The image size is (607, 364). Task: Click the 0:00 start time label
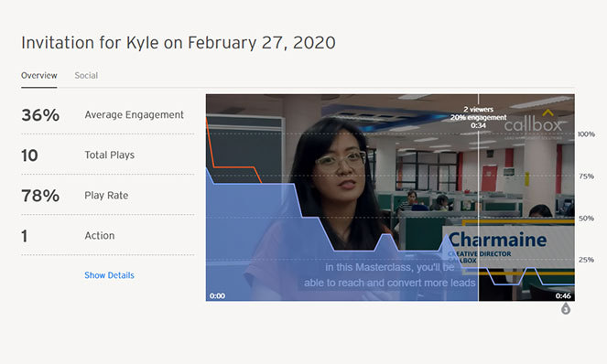(x=217, y=296)
